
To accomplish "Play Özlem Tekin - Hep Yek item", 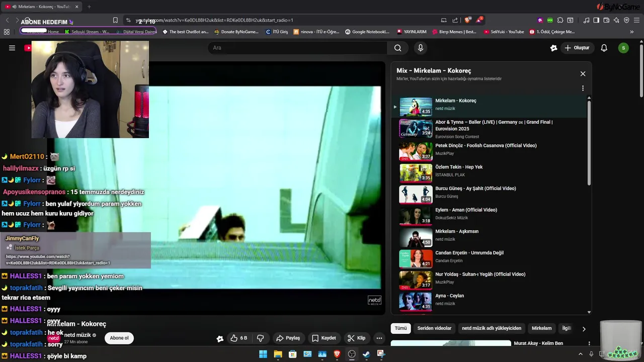I will (x=488, y=172).
